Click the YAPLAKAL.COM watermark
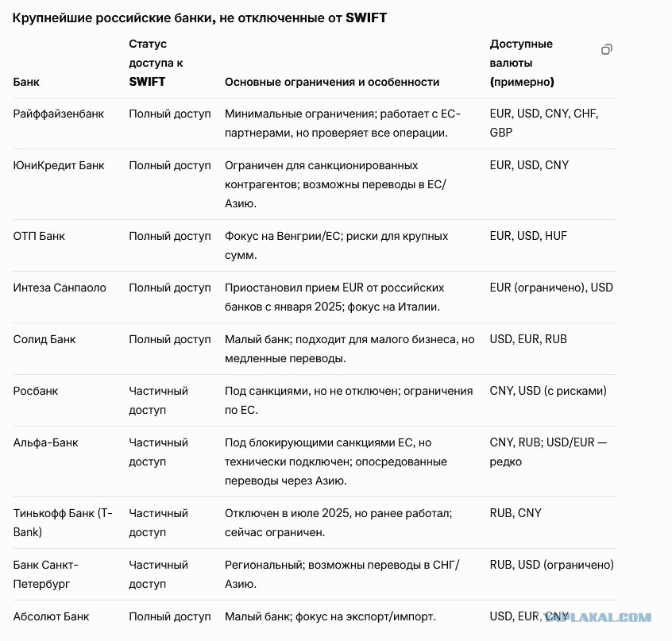Viewport: 672px width, 641px height. 598,617
